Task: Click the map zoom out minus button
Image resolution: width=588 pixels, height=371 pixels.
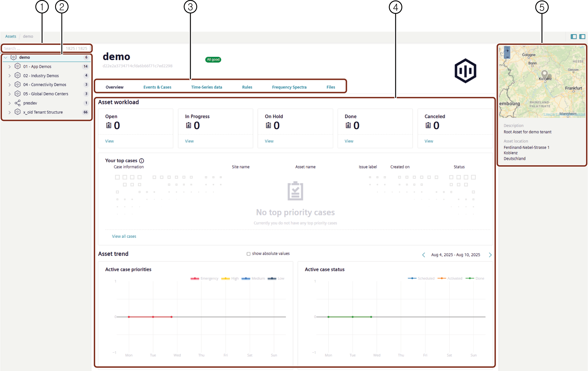Action: (508, 57)
